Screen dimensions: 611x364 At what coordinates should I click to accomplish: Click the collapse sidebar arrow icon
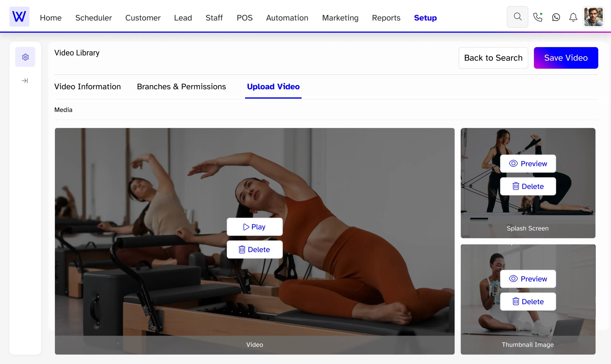click(25, 81)
